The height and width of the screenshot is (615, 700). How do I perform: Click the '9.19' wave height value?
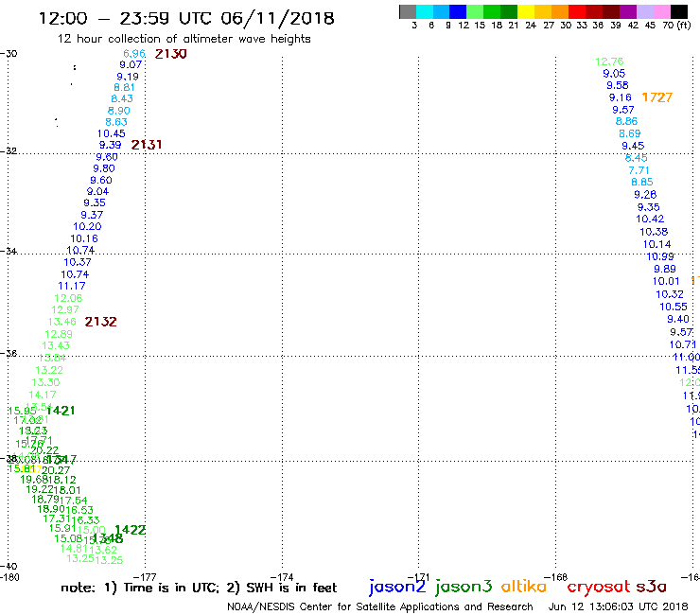click(x=128, y=77)
